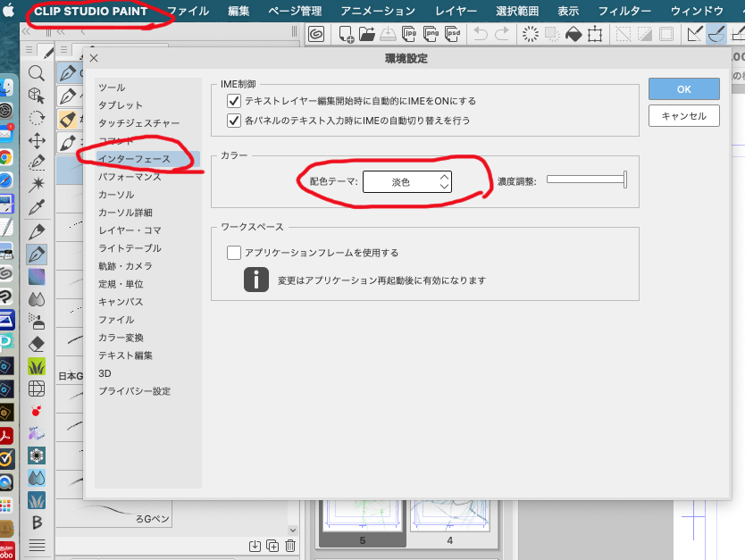Viewport: 745px width, 560px height.
Task: Collapse the tool palette with double chevron
Action: (26, 32)
